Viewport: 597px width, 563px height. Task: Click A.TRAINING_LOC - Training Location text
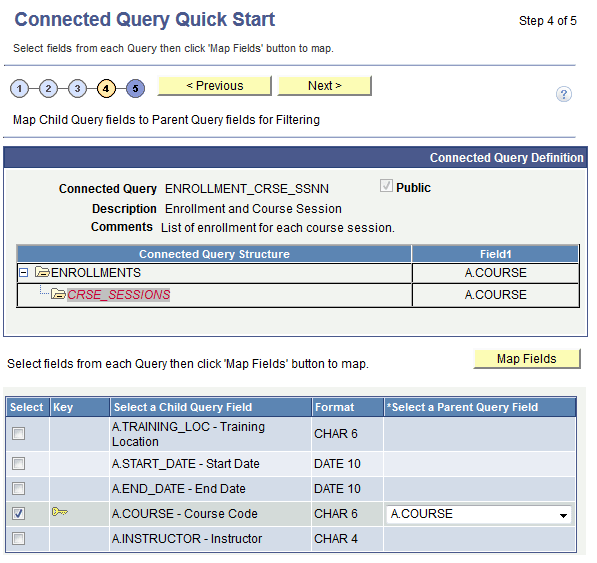pyautogui.click(x=188, y=434)
